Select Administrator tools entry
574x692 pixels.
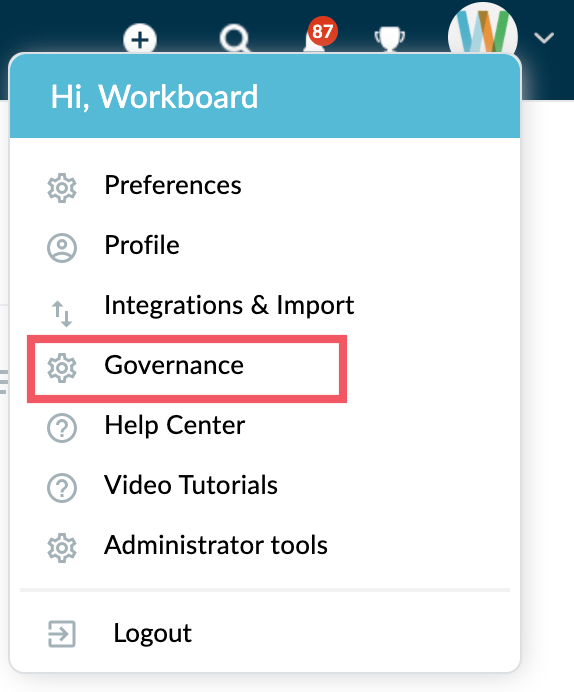click(216, 545)
